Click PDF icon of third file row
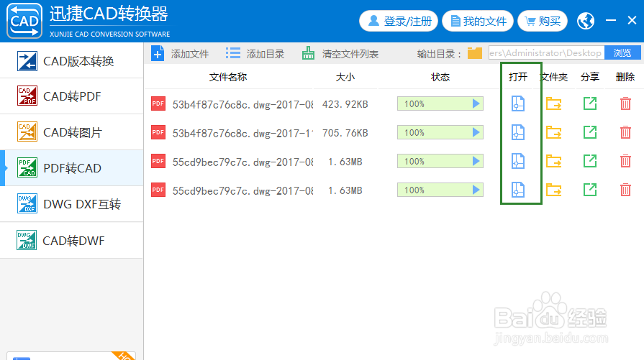The height and width of the screenshot is (360, 644). click(x=158, y=161)
